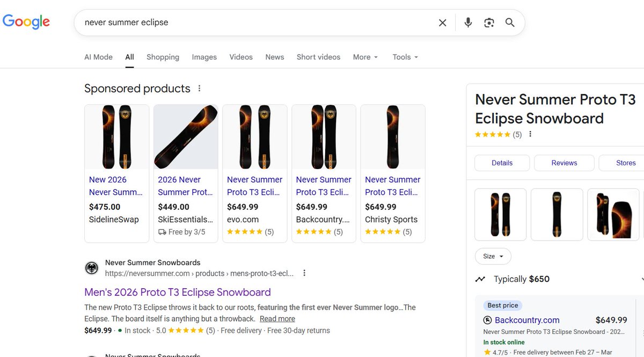Viewport: 644px width, 357px height.
Task: Open evo.com snowboard product image
Action: pyautogui.click(x=255, y=137)
